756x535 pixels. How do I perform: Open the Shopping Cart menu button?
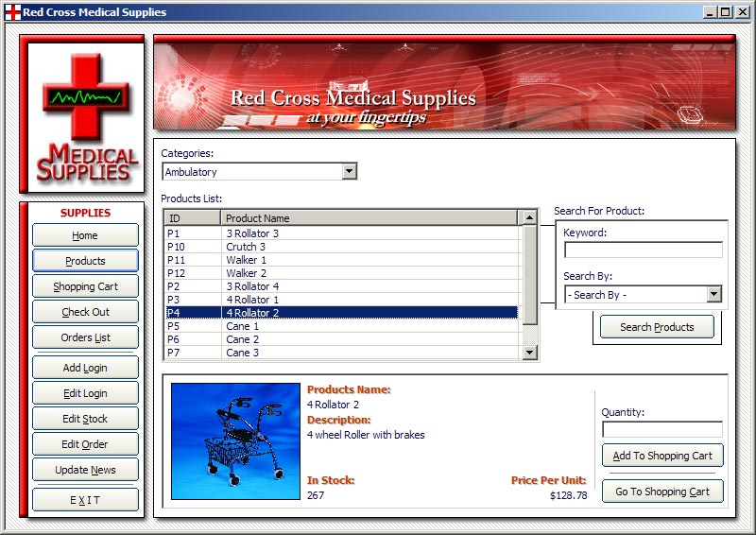click(x=85, y=286)
